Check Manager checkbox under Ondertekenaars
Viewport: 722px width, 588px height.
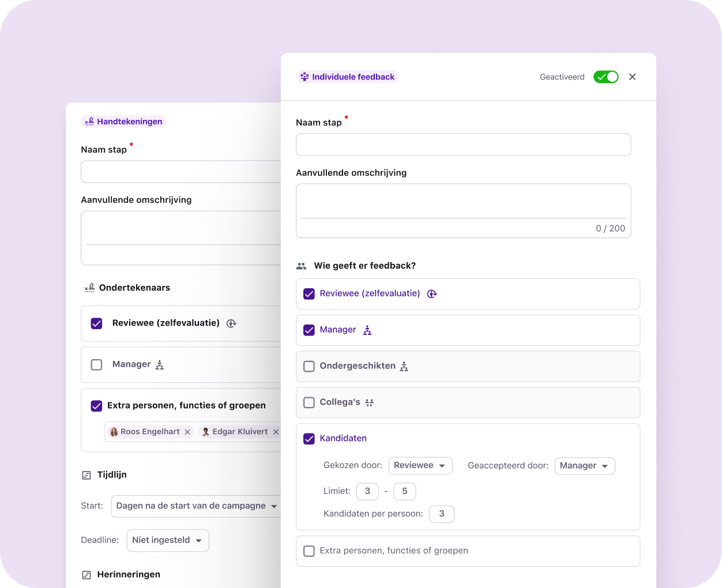pos(97,364)
